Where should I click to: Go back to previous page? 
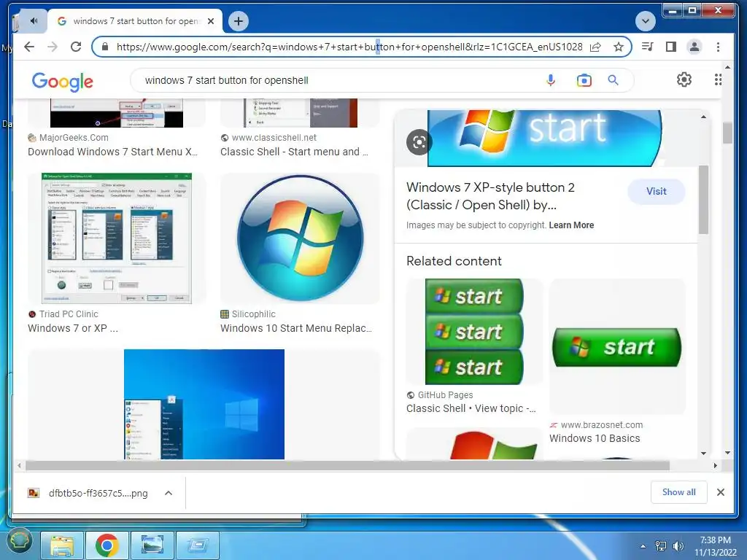29,47
